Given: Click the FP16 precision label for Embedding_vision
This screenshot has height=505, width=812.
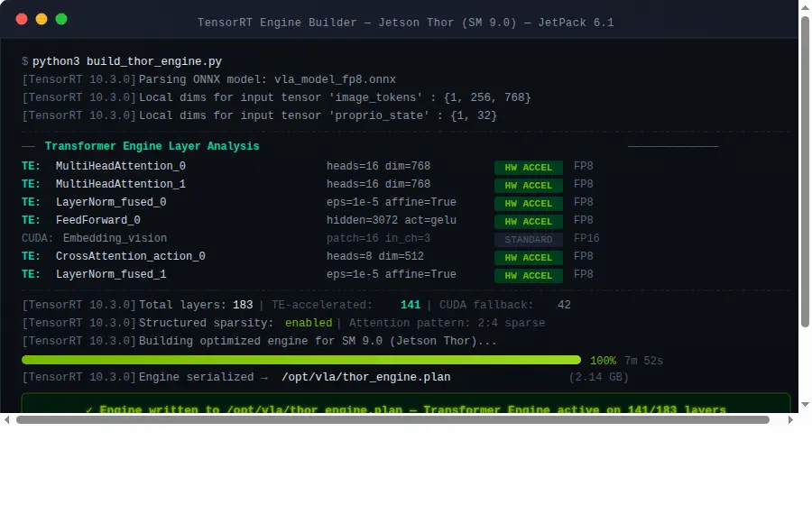Looking at the screenshot, I should coord(586,239).
